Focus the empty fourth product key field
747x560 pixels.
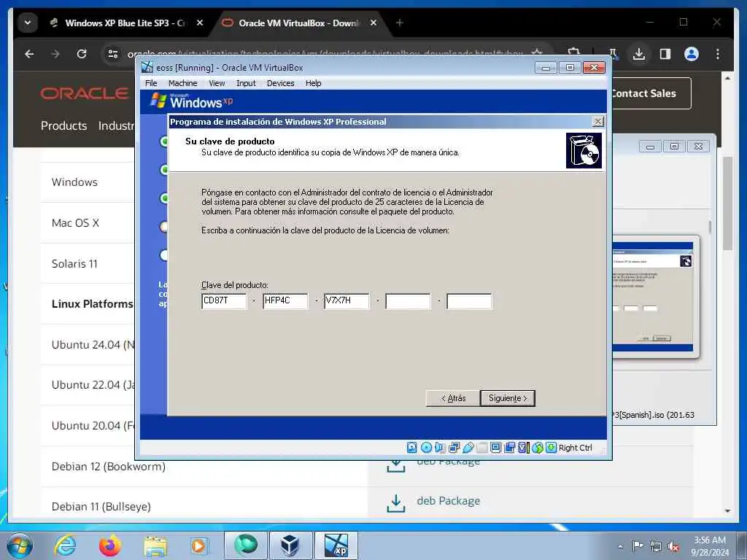[409, 301]
